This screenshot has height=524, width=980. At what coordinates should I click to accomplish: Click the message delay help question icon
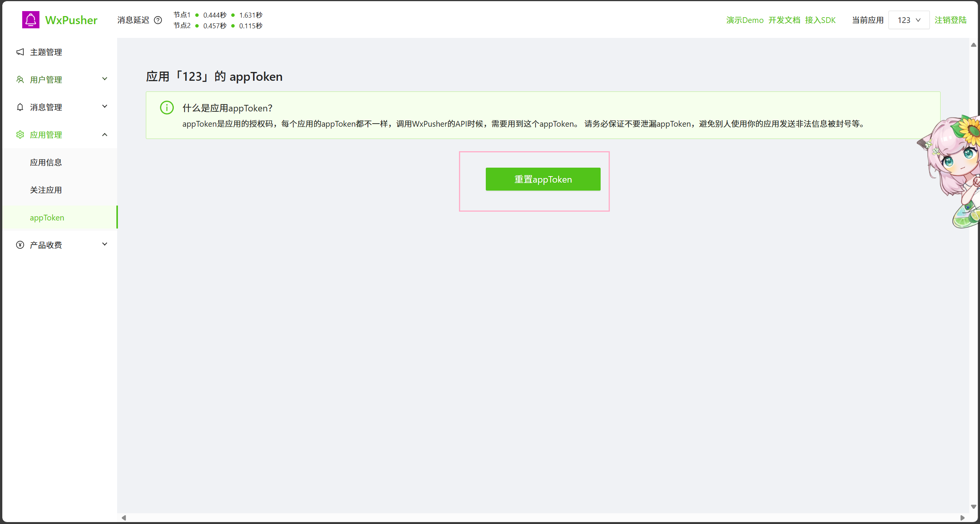[x=158, y=20]
